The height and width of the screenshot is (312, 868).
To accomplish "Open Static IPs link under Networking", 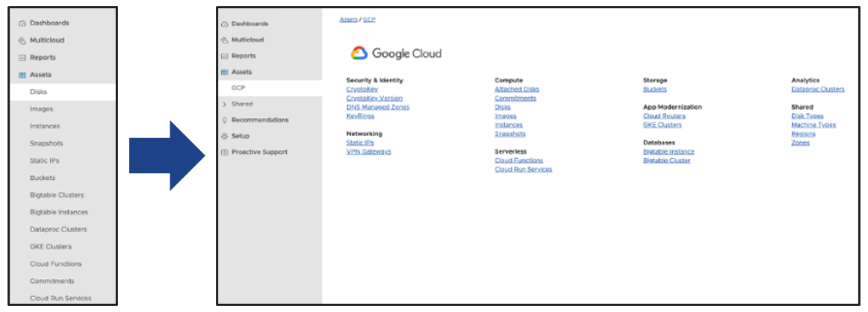I will 360,143.
